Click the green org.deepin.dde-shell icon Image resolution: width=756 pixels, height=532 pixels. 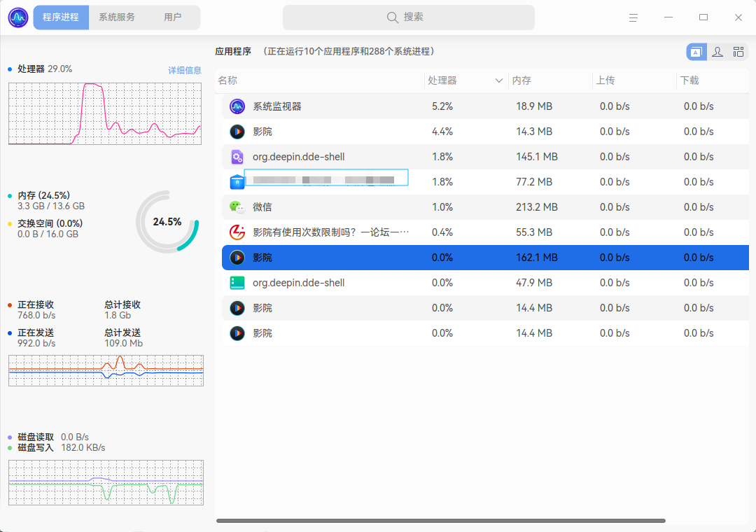coord(237,283)
